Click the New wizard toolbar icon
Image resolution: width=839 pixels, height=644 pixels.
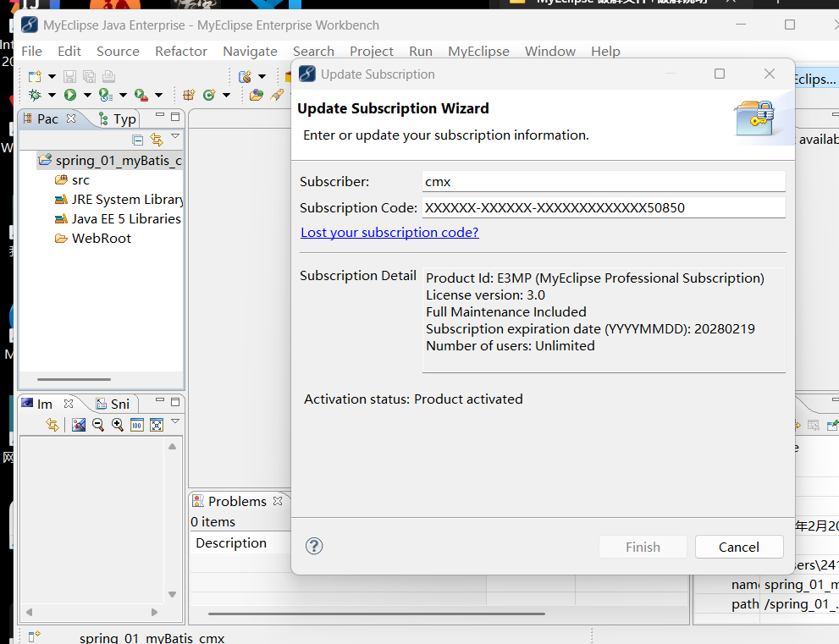click(35, 76)
